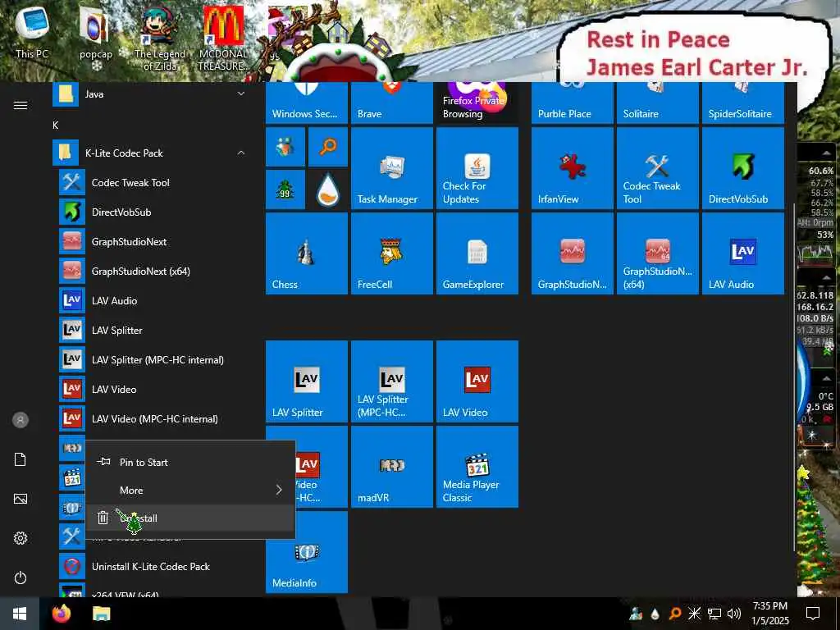Open the user account button
The height and width of the screenshot is (630, 840).
tap(21, 420)
